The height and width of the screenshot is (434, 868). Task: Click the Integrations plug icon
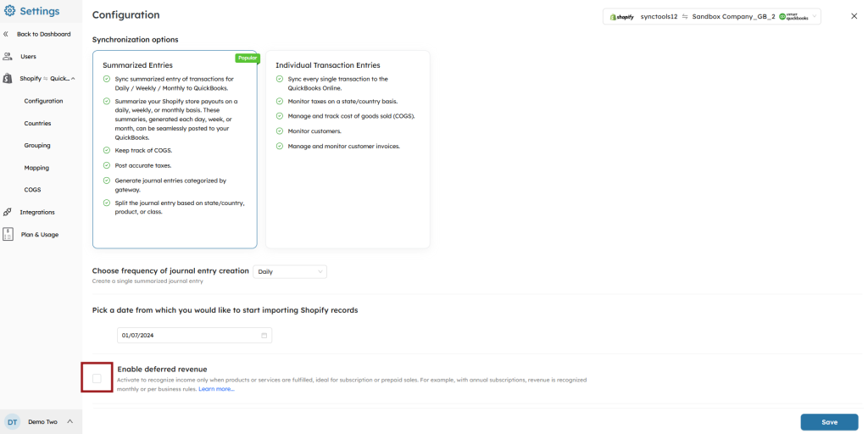click(8, 212)
